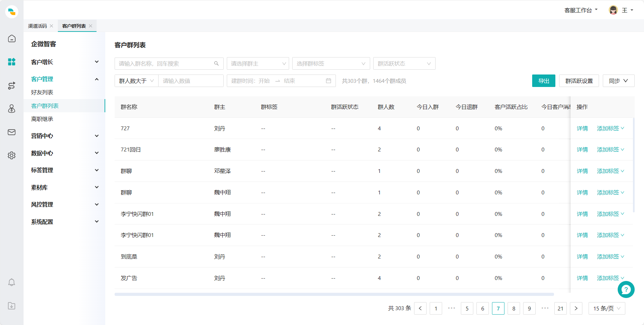Open 详情 for group 到底是
The width and height of the screenshot is (644, 325).
point(582,256)
